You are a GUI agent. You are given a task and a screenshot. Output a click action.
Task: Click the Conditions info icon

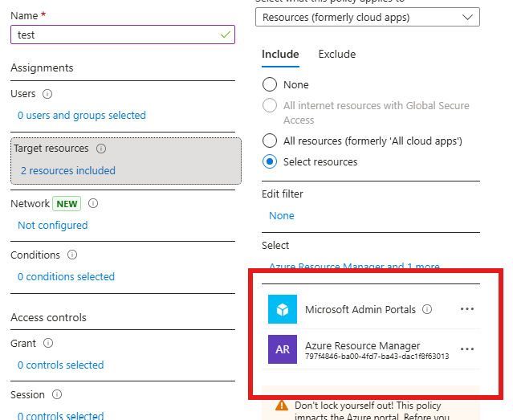click(x=72, y=255)
